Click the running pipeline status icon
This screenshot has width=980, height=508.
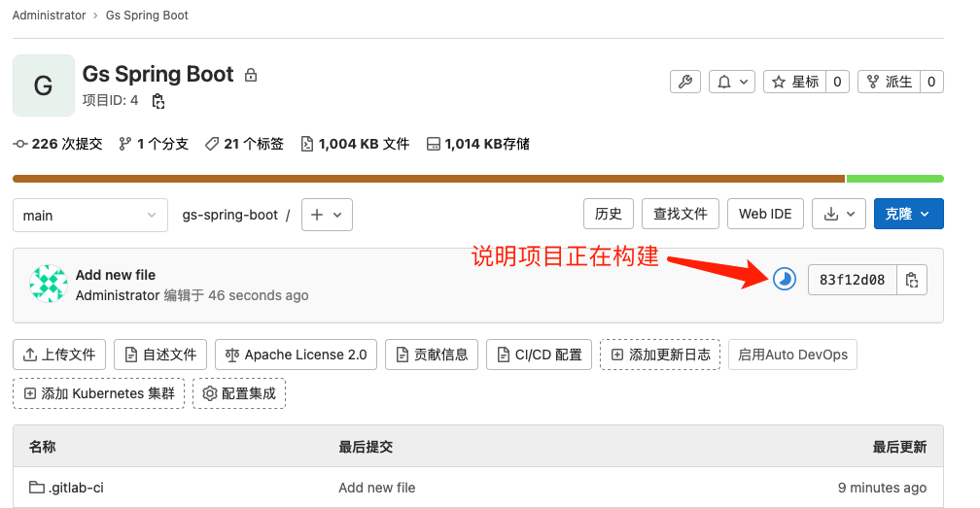[x=785, y=279]
